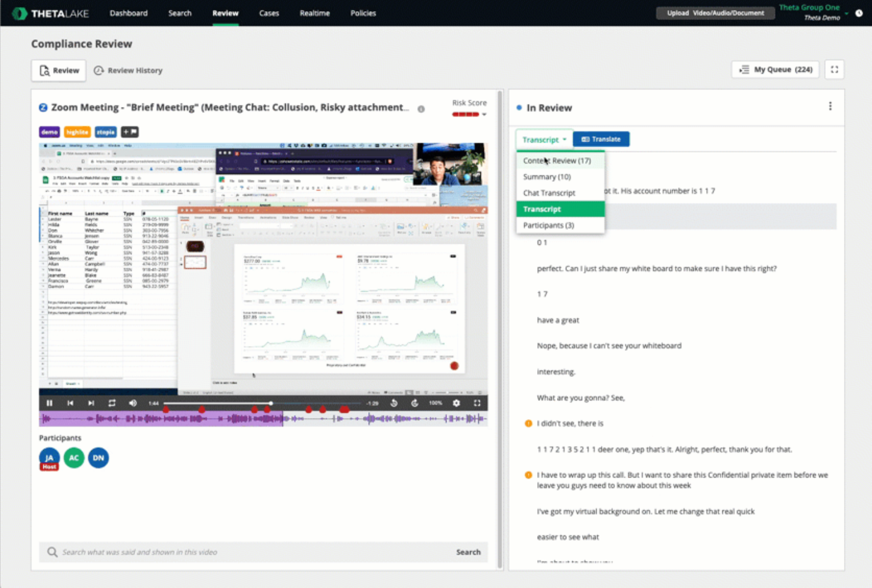Click the blue utopia tag

pos(106,132)
